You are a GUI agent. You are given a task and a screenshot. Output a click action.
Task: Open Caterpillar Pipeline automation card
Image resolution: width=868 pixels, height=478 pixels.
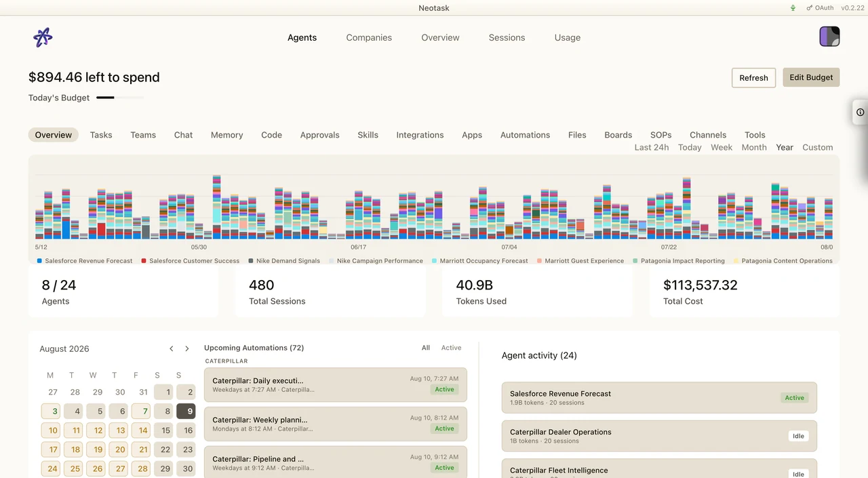pos(336,463)
